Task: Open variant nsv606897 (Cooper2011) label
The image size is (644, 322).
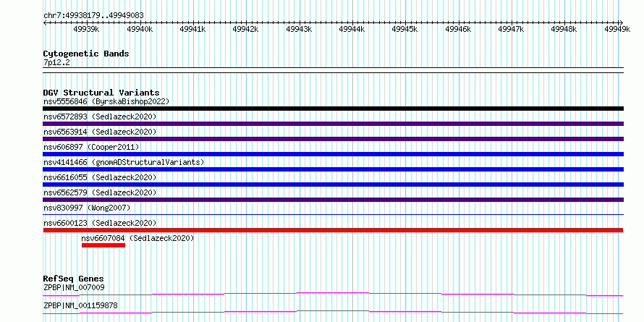Action: (x=92, y=147)
